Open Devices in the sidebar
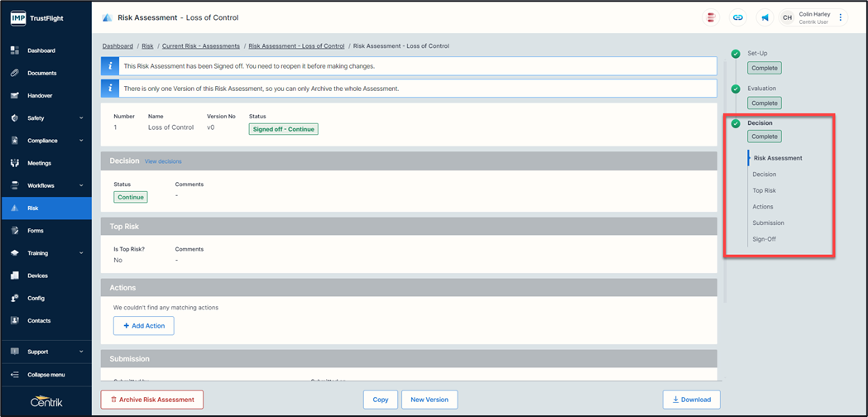868x417 pixels. pos(37,276)
